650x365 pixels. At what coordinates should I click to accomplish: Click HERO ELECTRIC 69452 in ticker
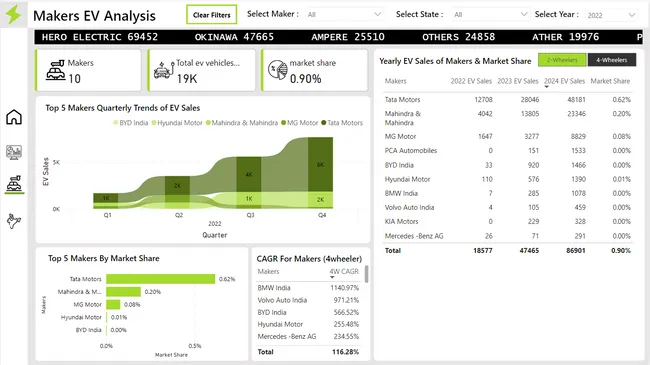pos(100,37)
